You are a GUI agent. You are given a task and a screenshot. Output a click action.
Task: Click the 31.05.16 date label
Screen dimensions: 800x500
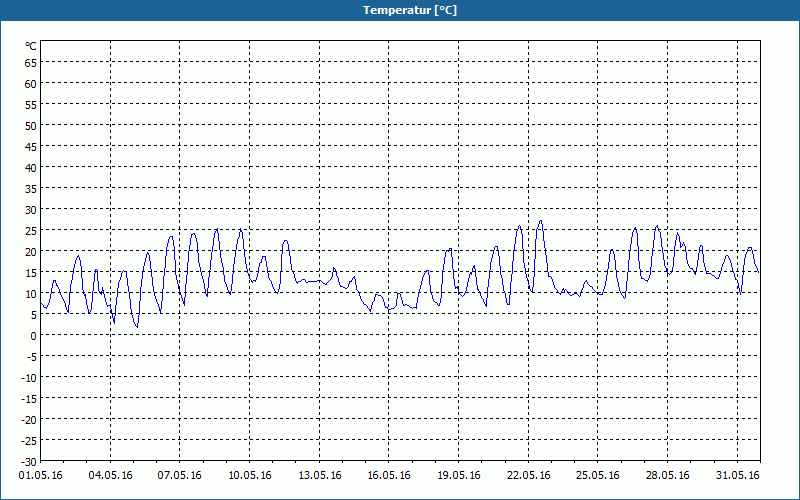(737, 476)
